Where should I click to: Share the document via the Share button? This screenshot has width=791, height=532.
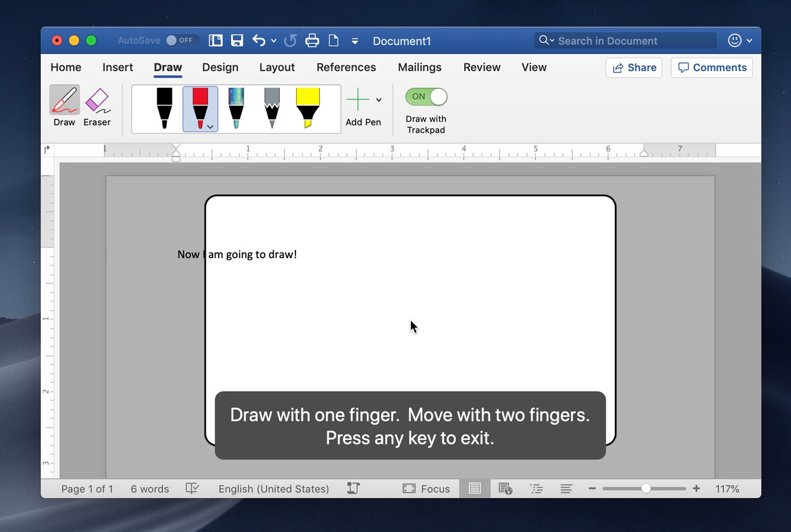pos(633,67)
